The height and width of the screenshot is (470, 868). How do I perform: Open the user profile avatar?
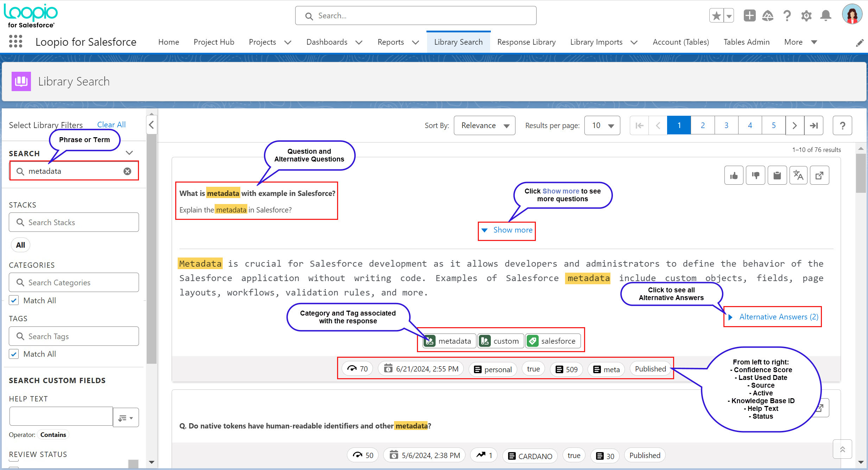coord(852,14)
